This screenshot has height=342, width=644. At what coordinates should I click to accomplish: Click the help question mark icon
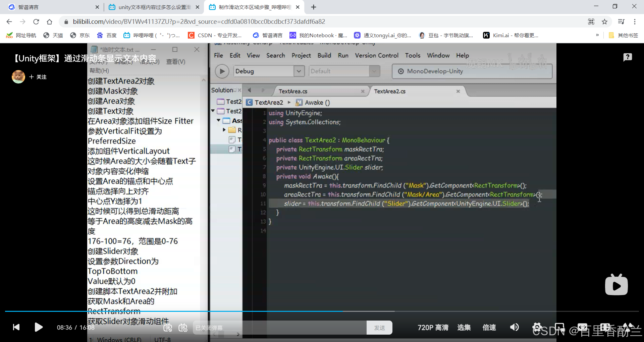click(628, 57)
